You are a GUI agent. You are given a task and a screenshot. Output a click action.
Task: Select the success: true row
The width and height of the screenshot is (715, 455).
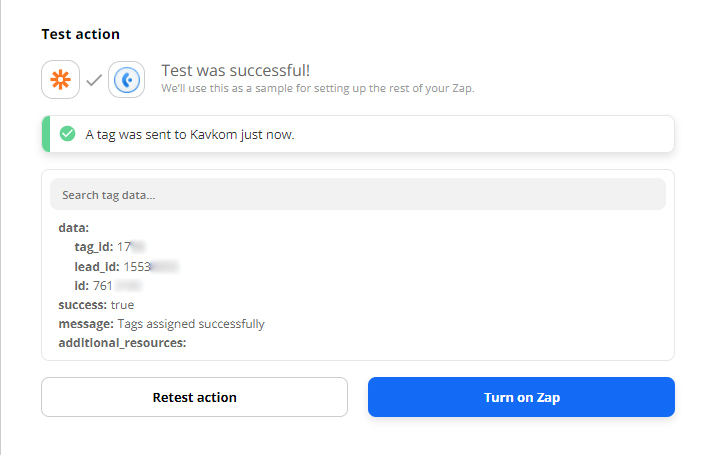point(96,305)
